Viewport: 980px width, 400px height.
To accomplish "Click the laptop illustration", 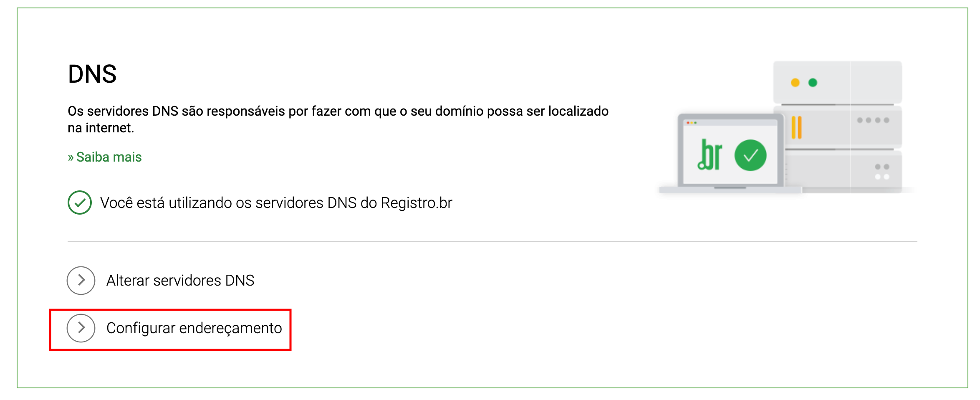I will click(x=730, y=153).
